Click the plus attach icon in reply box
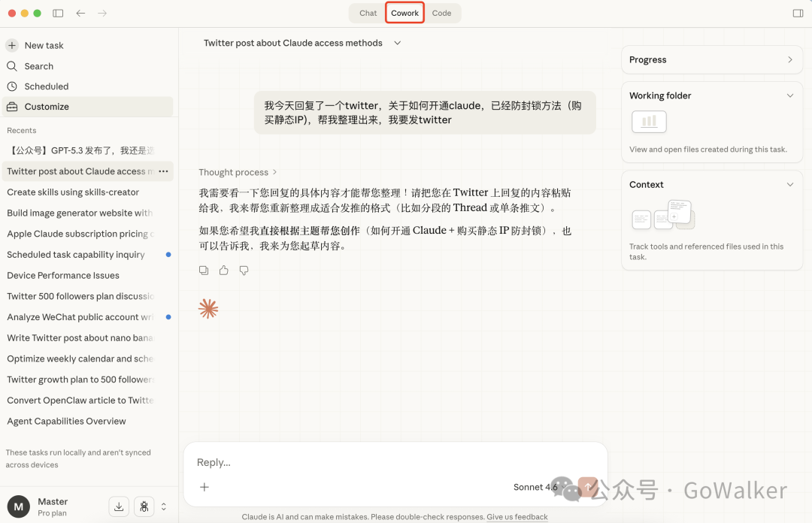Viewport: 812px width, 523px height. pyautogui.click(x=205, y=487)
